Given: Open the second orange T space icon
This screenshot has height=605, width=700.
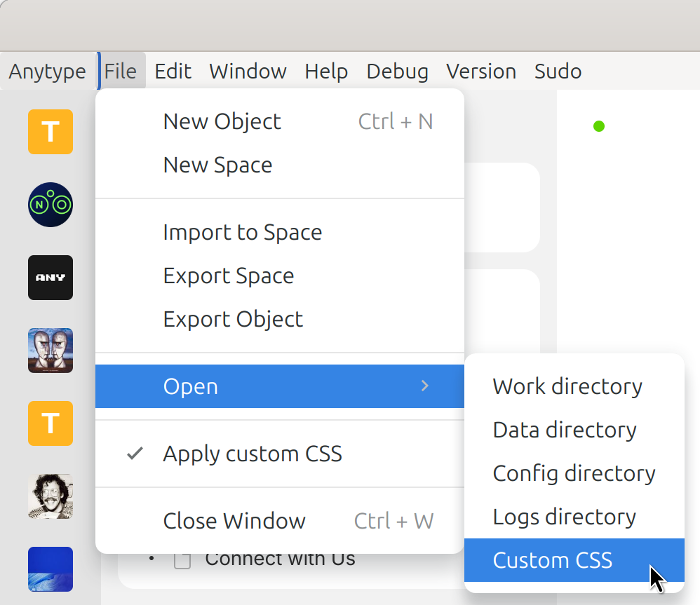Looking at the screenshot, I should coord(51,423).
